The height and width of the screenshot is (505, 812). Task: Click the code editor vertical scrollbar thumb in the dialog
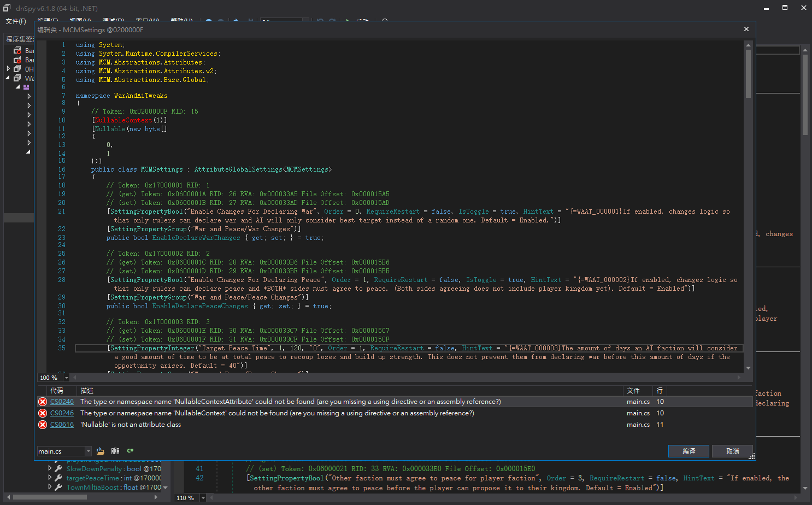pos(748,73)
